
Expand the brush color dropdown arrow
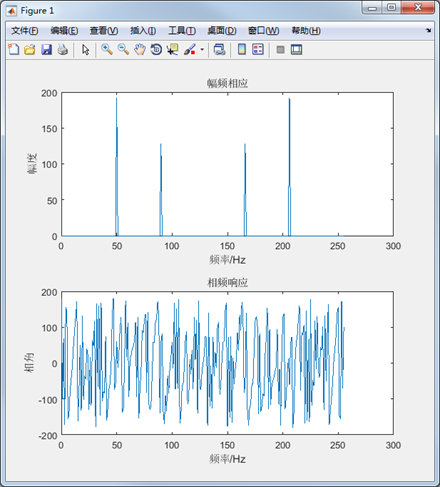(x=202, y=50)
